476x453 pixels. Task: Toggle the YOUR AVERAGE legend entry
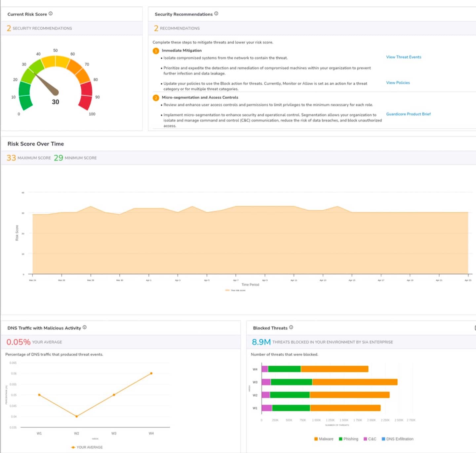87,447
